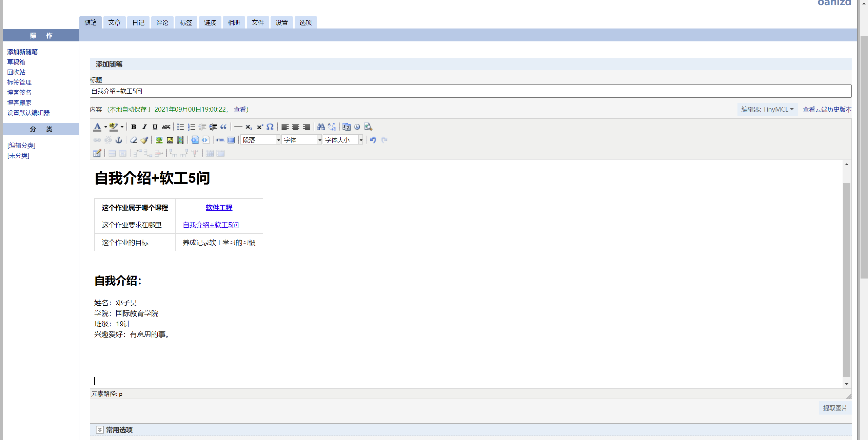Open the 编辑器: TinyMCE editor selector
The height and width of the screenshot is (440, 868).
pyautogui.click(x=767, y=110)
